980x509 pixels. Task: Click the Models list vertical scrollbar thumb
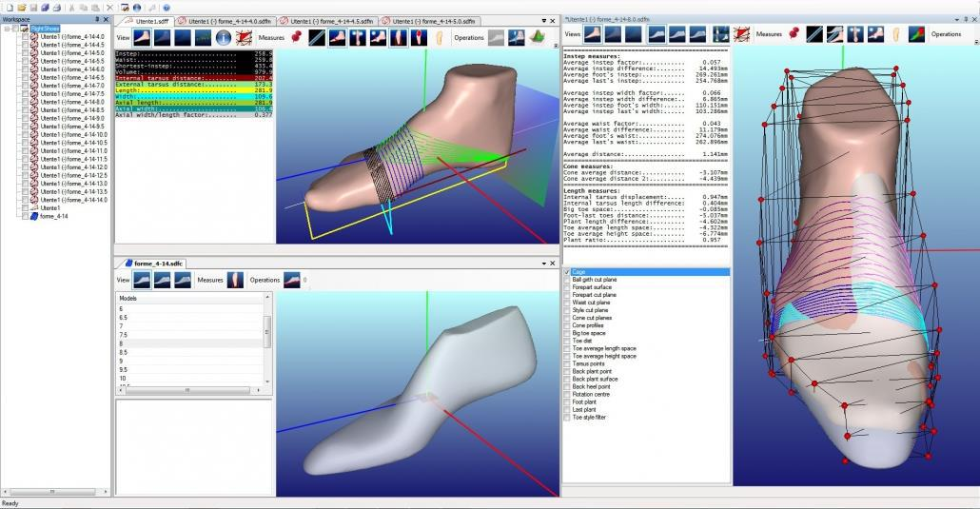pyautogui.click(x=268, y=330)
